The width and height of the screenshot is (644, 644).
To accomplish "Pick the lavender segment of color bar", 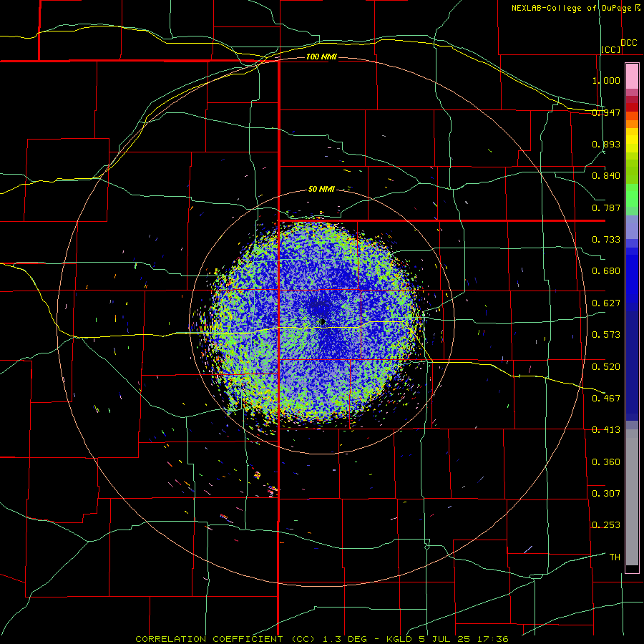I will (x=632, y=228).
